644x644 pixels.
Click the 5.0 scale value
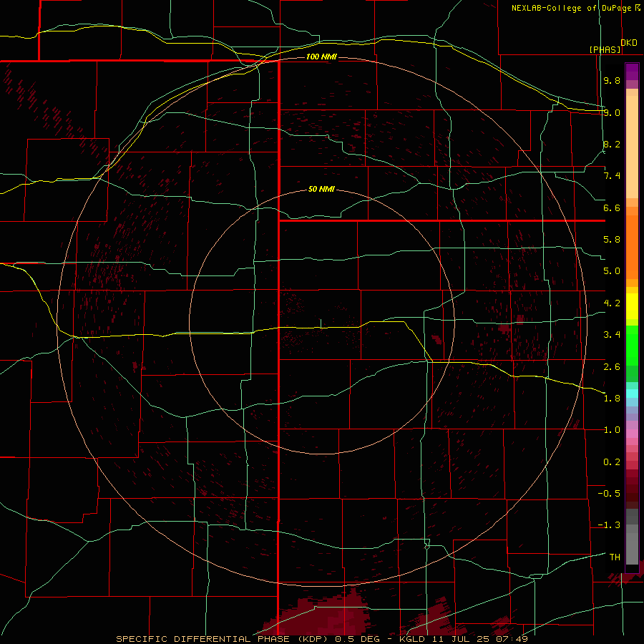(x=612, y=271)
